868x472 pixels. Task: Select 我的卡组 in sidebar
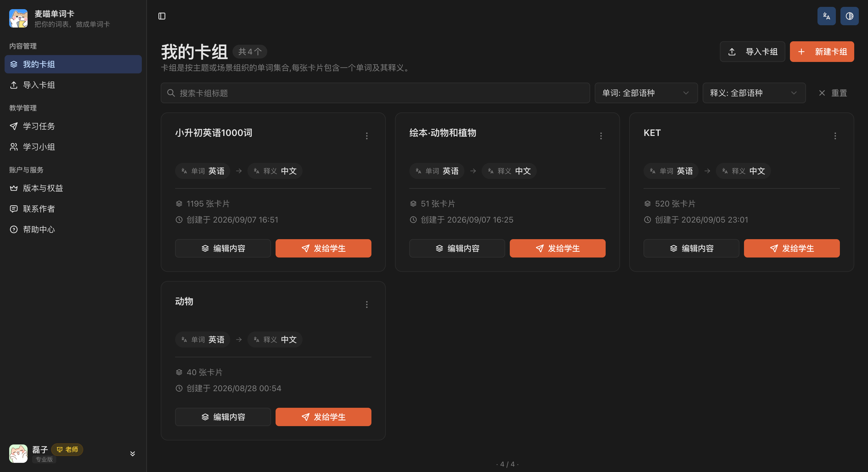[73, 64]
